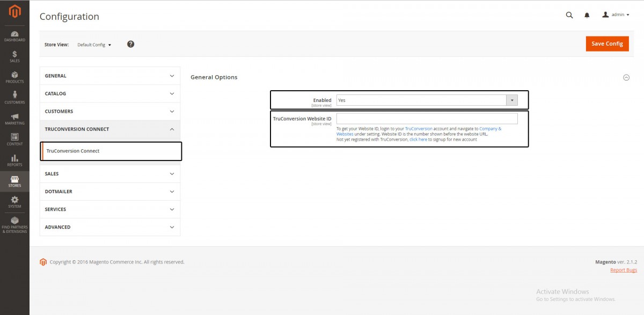Click the Report Bugs link
Image resolution: width=644 pixels, height=315 pixels.
tap(624, 270)
